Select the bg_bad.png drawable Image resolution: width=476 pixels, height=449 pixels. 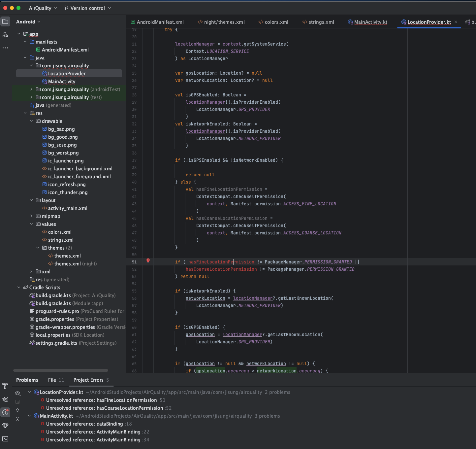coord(61,129)
